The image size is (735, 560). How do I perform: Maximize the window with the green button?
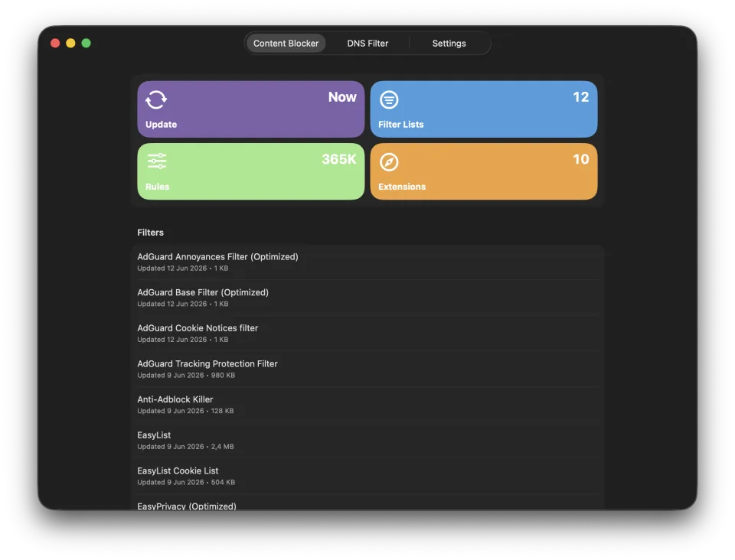[87, 43]
